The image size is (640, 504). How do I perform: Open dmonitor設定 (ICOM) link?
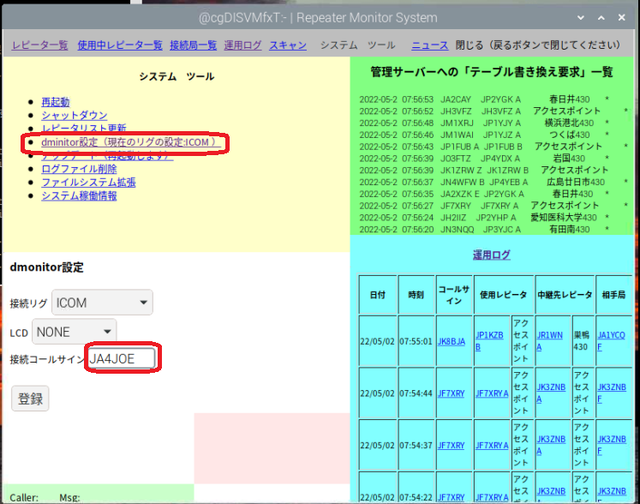pos(131,142)
